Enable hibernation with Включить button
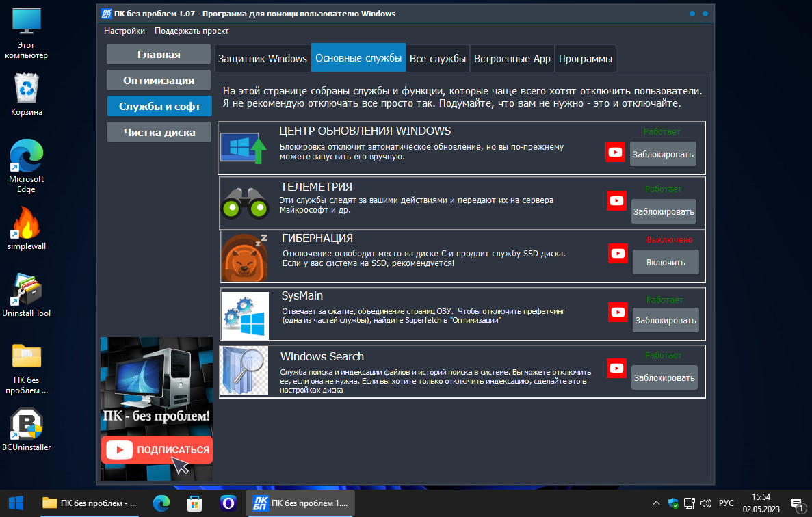The image size is (812, 517). tap(666, 263)
